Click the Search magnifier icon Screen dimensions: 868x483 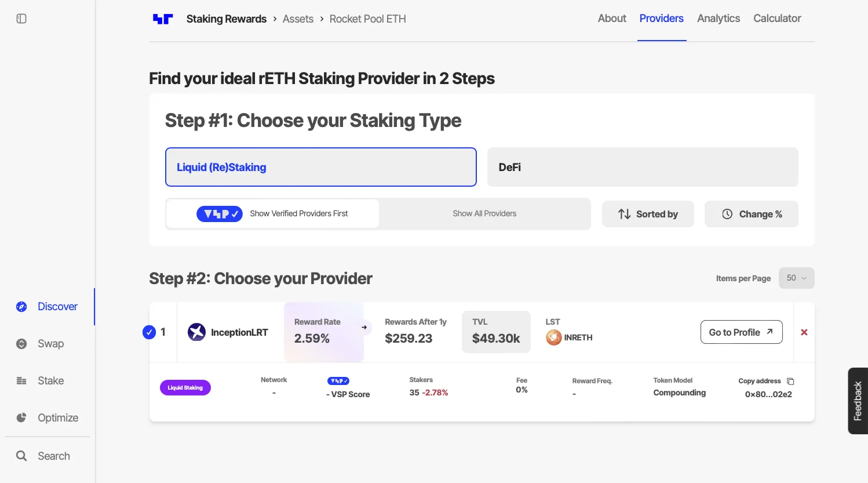point(21,456)
